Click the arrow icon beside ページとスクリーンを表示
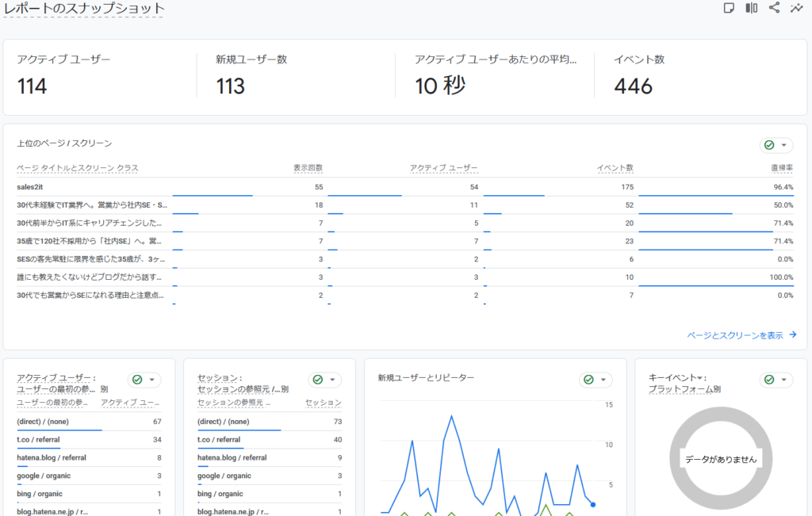The height and width of the screenshot is (516, 812). pos(793,335)
